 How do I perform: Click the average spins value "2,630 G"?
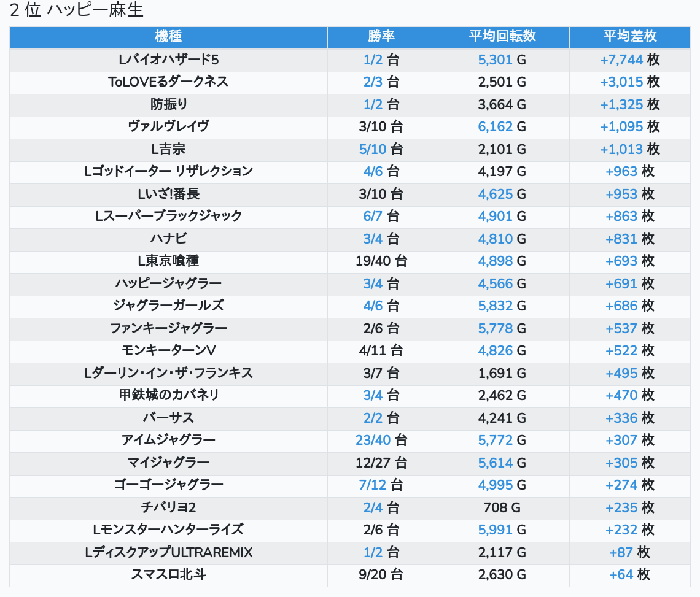click(x=502, y=575)
